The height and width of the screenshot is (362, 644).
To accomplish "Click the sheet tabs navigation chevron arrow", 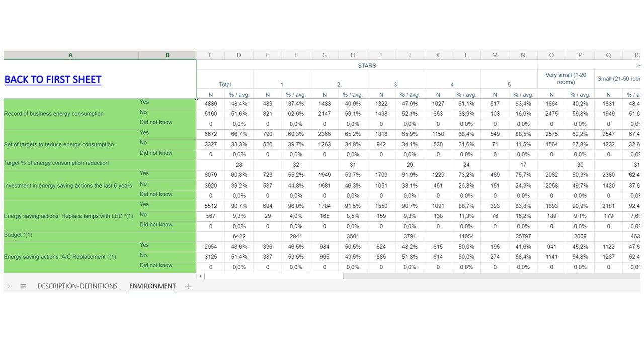I will tap(8, 286).
